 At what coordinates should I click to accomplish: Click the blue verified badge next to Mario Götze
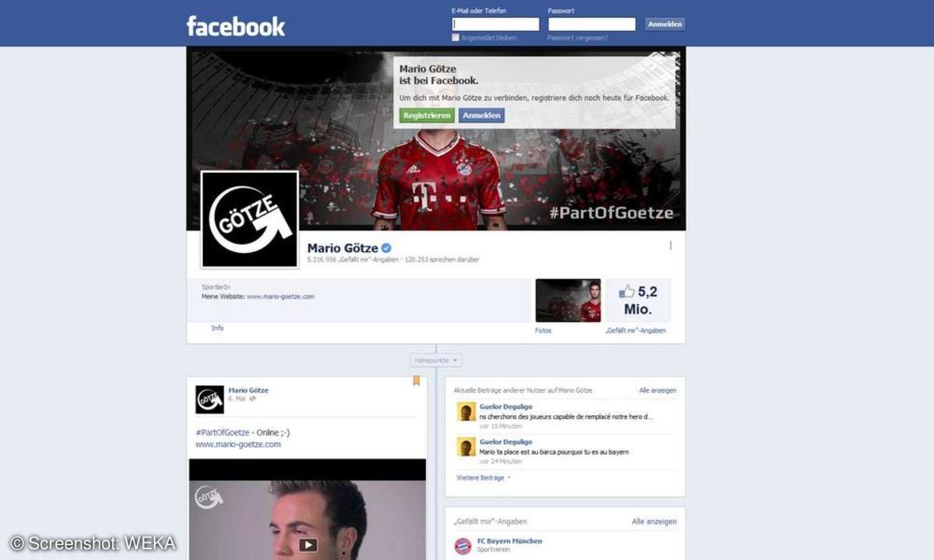385,247
